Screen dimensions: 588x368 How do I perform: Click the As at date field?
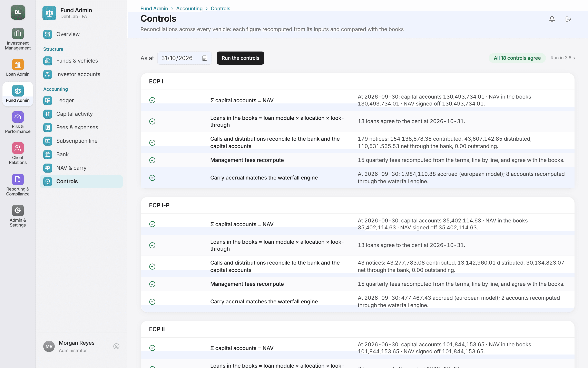tap(184, 58)
